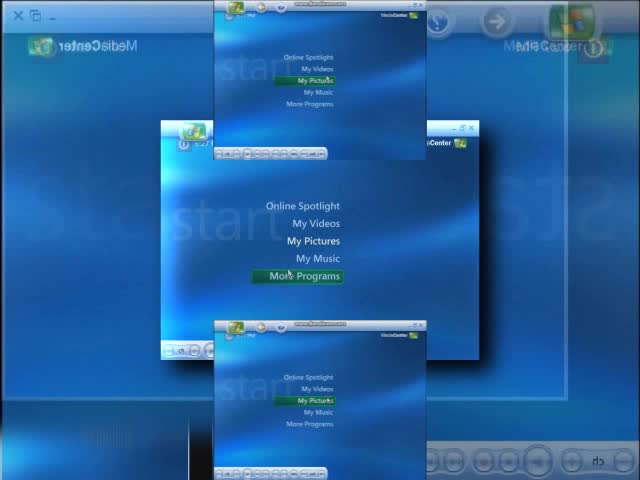The width and height of the screenshot is (640, 480).
Task: Close the mirrored background window with X
Action: 18,16
